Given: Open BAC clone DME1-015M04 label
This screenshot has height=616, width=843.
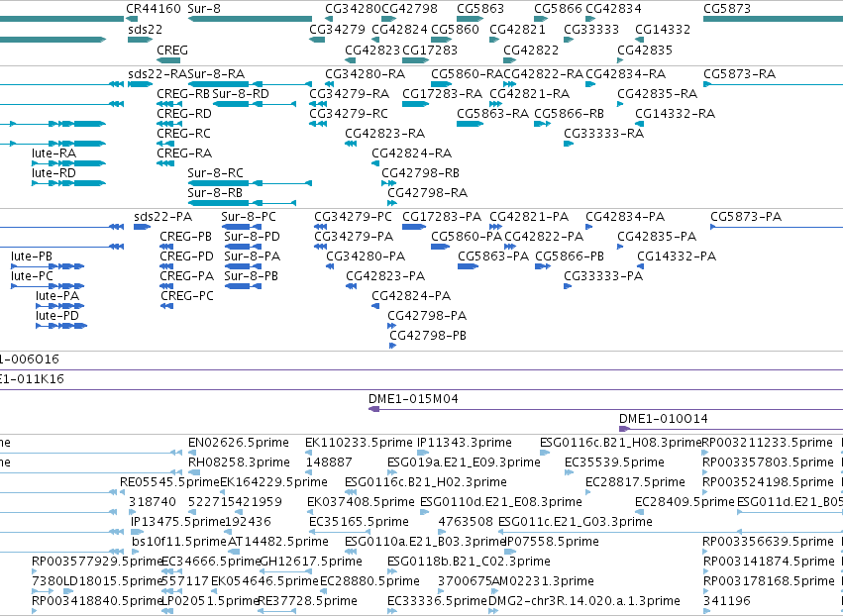Looking at the screenshot, I should tap(413, 399).
